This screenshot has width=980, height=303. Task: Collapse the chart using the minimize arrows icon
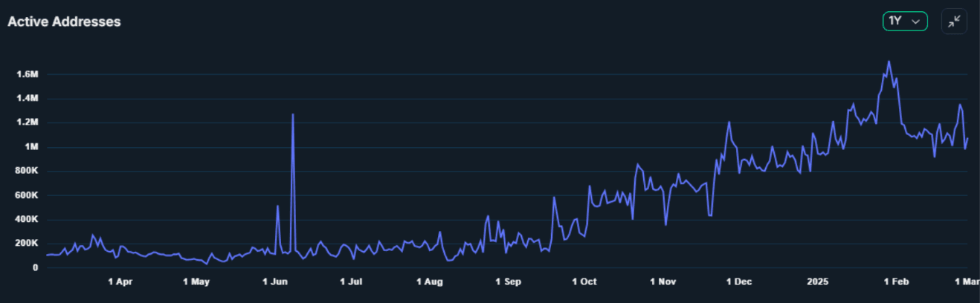(x=954, y=22)
